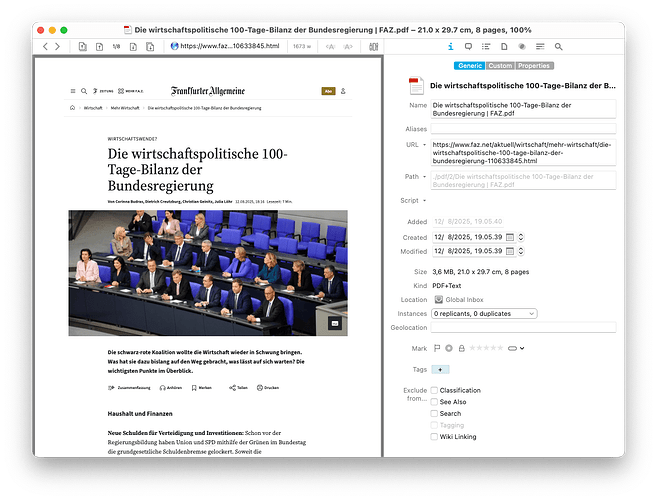Open the Created date calendar picker
The width and height of the screenshot is (657, 500).
point(511,237)
